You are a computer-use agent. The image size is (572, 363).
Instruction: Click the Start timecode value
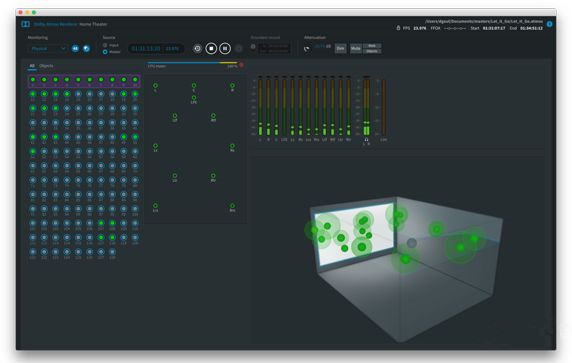[x=494, y=28]
